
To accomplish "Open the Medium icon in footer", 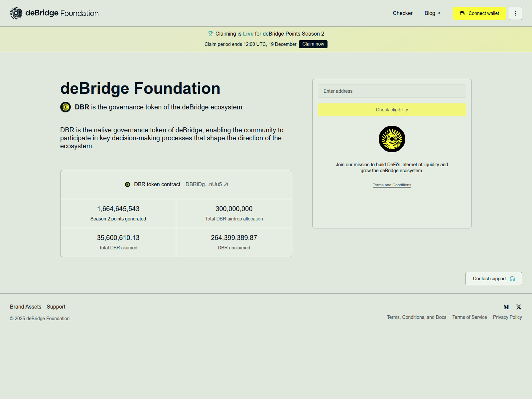I will tap(506, 307).
